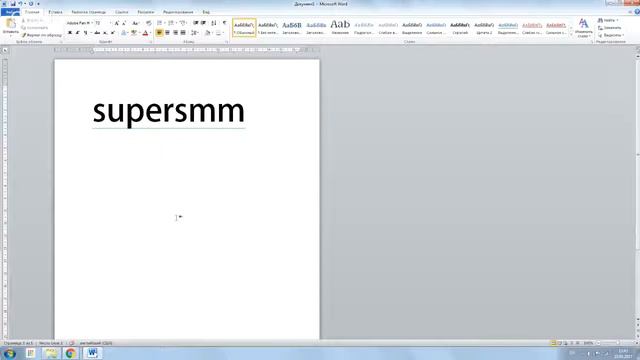Switch to Рассылки (Mailings) tab

point(146,12)
